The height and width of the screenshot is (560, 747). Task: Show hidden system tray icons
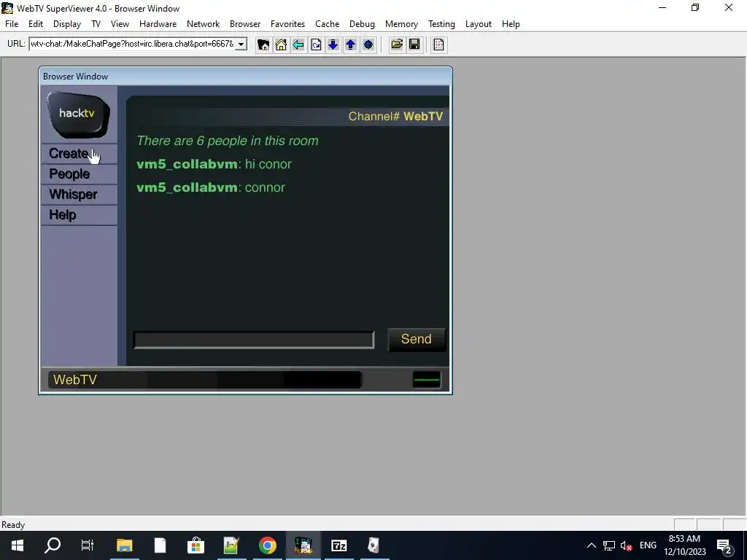tap(591, 545)
